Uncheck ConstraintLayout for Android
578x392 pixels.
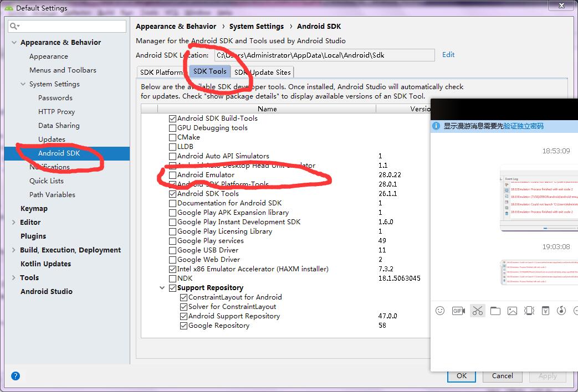pos(183,297)
